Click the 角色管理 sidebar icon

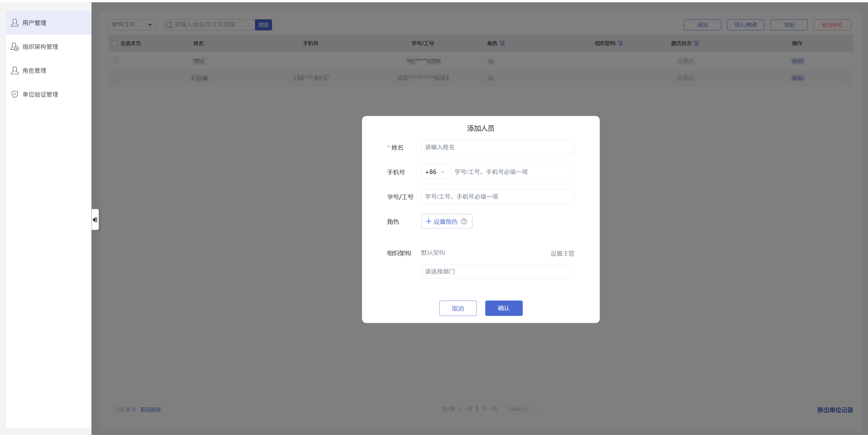(14, 70)
